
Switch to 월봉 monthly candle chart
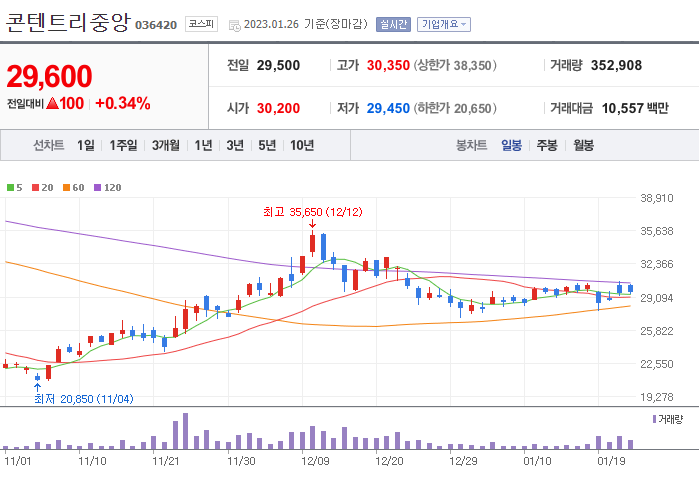tap(584, 145)
